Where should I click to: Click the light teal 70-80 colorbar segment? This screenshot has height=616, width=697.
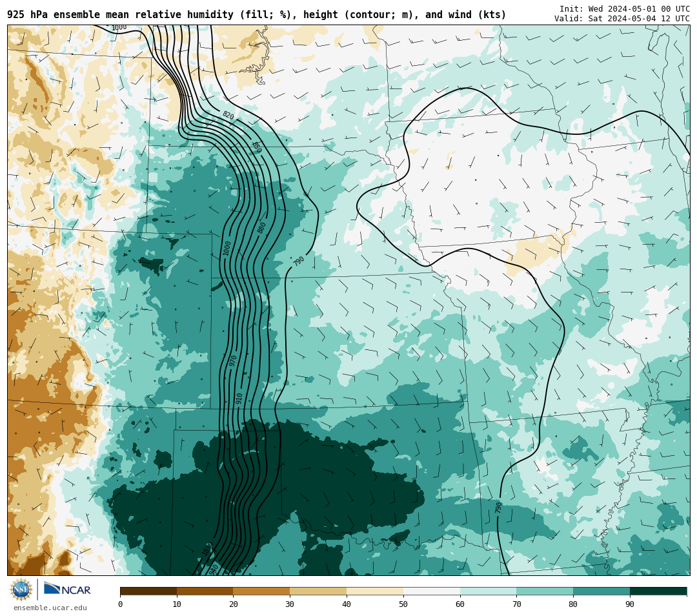545,591
